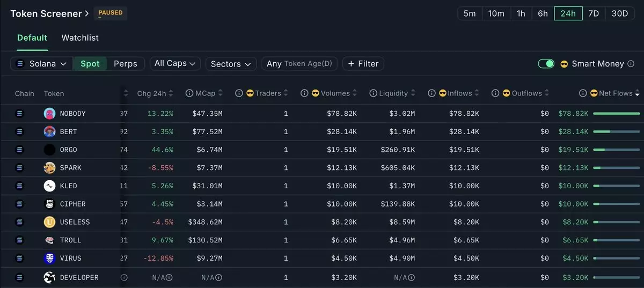This screenshot has height=288, width=644.
Task: Open the Sectors dropdown
Action: (231, 64)
